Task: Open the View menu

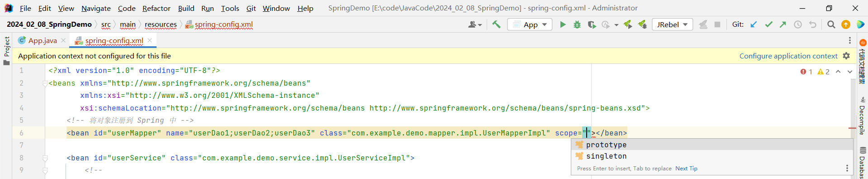Action: pyautogui.click(x=66, y=8)
